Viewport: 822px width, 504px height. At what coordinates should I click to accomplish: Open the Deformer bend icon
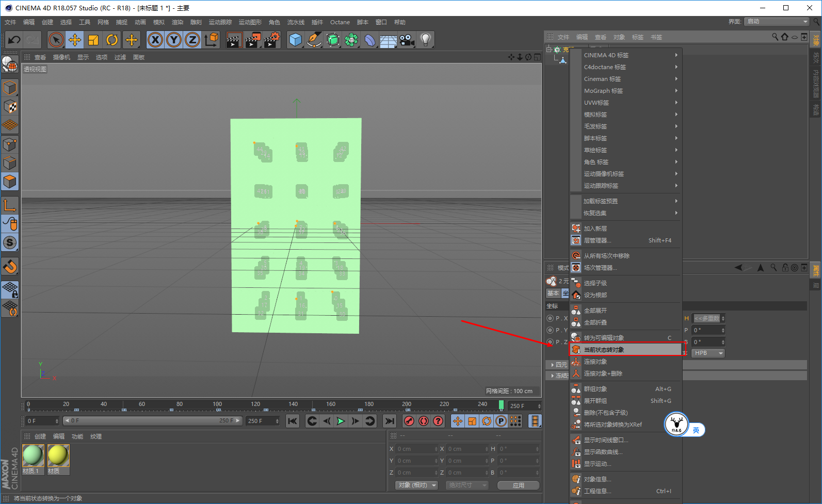[x=370, y=40]
